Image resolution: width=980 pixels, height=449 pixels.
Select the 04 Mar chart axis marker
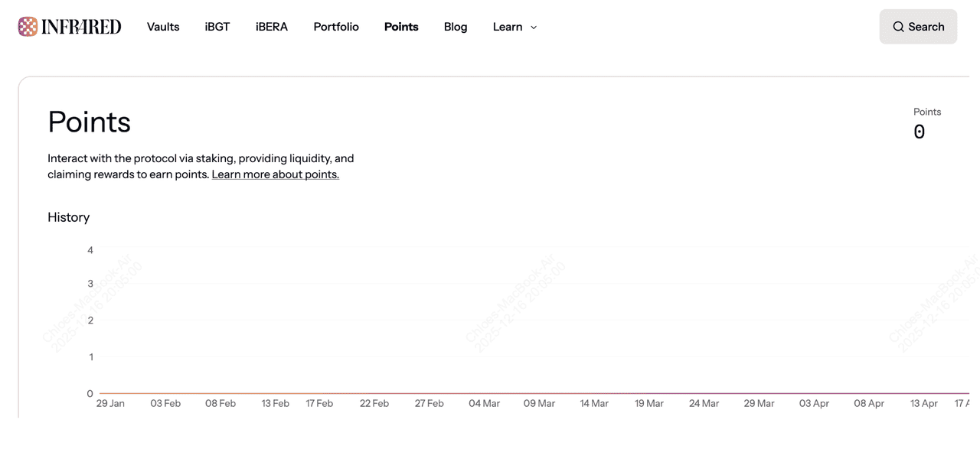(x=484, y=403)
